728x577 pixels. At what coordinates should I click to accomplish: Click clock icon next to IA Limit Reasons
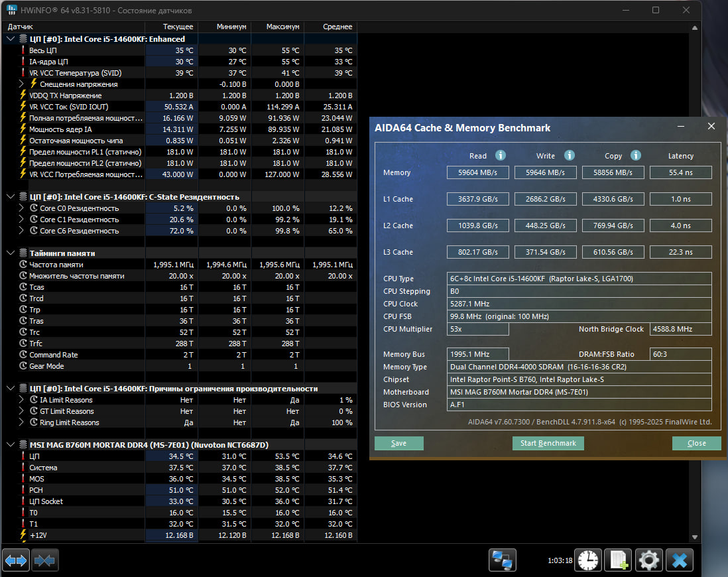pyautogui.click(x=33, y=399)
